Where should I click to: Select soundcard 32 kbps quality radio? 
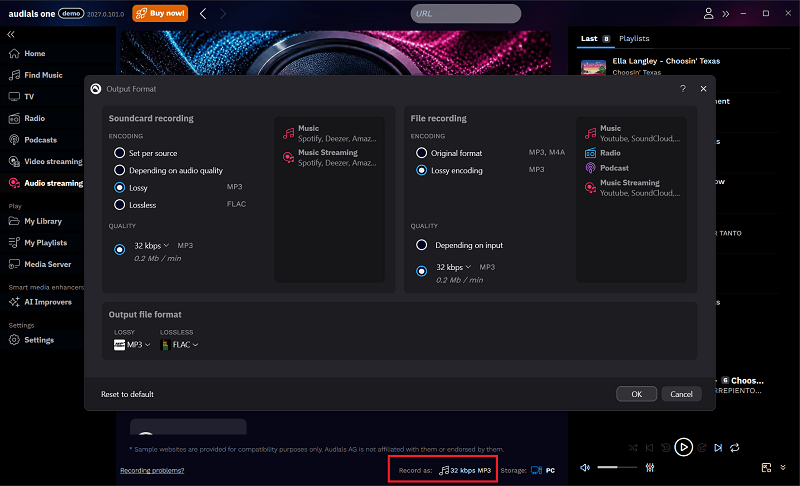[119, 249]
